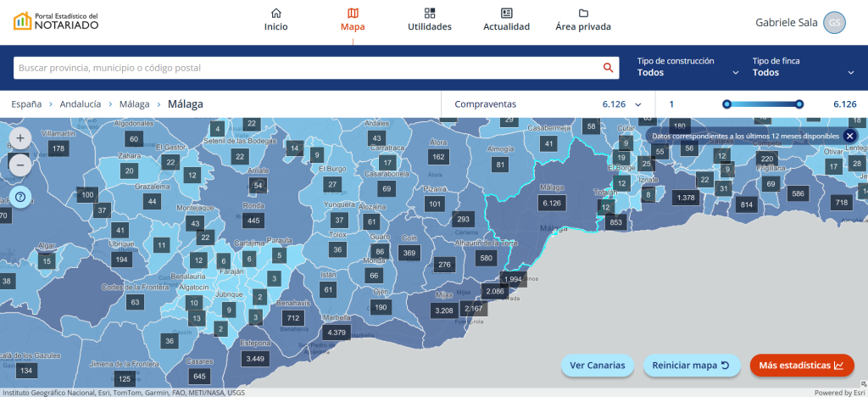Zoom in on the map

point(22,137)
